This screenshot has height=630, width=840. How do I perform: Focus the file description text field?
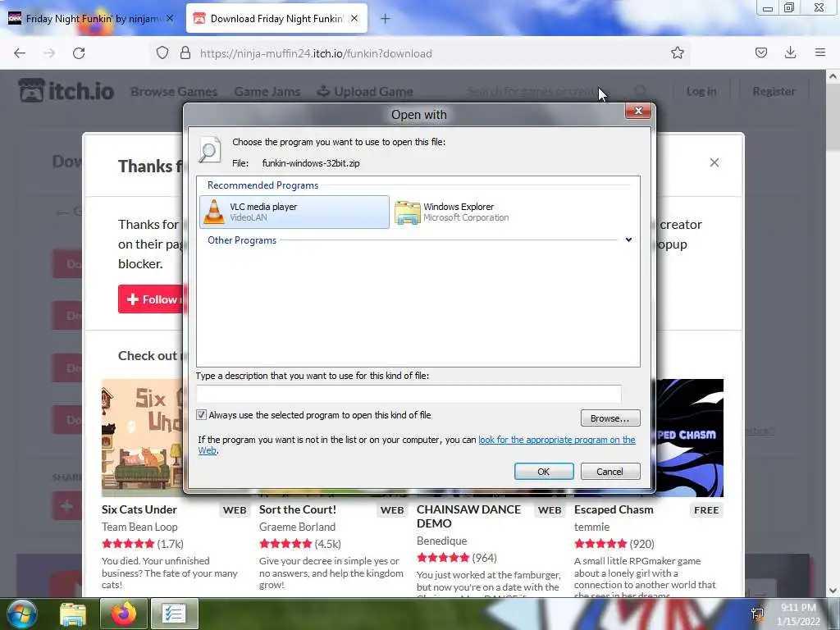pyautogui.click(x=409, y=394)
